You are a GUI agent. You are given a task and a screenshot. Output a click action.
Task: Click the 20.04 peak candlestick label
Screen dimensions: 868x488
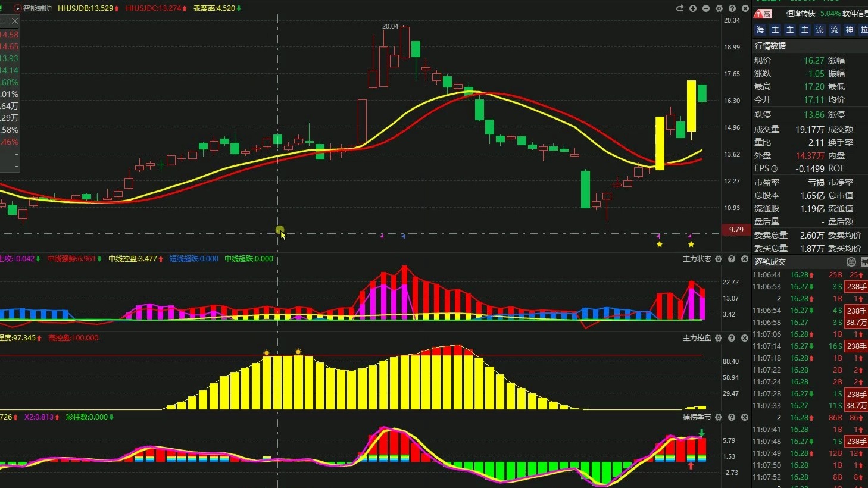(391, 26)
